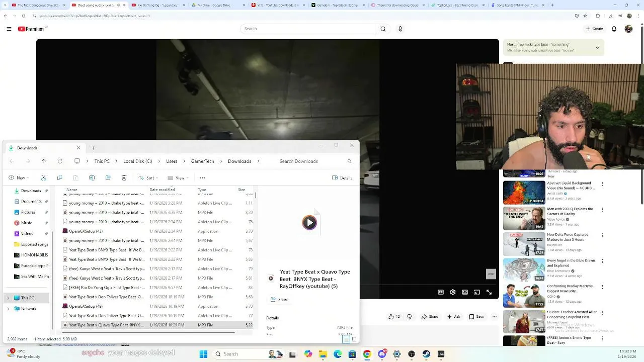This screenshot has width=644, height=362.
Task: Click the Cut icon in File Explorer toolbar
Action: pos(43,178)
